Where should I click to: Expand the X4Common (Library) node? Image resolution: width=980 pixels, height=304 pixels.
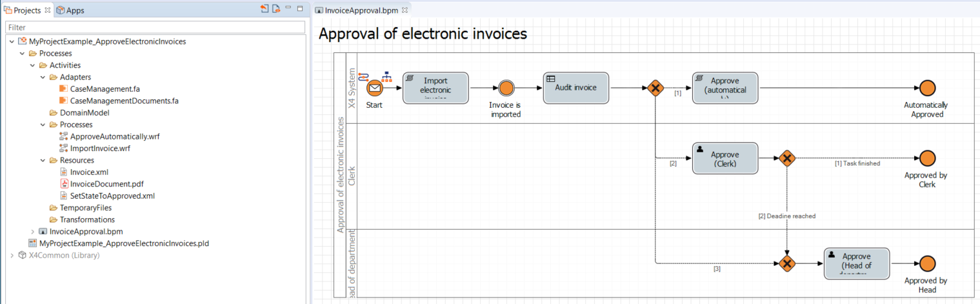click(x=12, y=256)
